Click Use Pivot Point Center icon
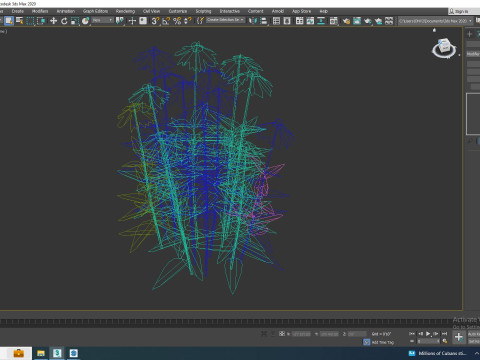The height and width of the screenshot is (360, 480). point(119,21)
